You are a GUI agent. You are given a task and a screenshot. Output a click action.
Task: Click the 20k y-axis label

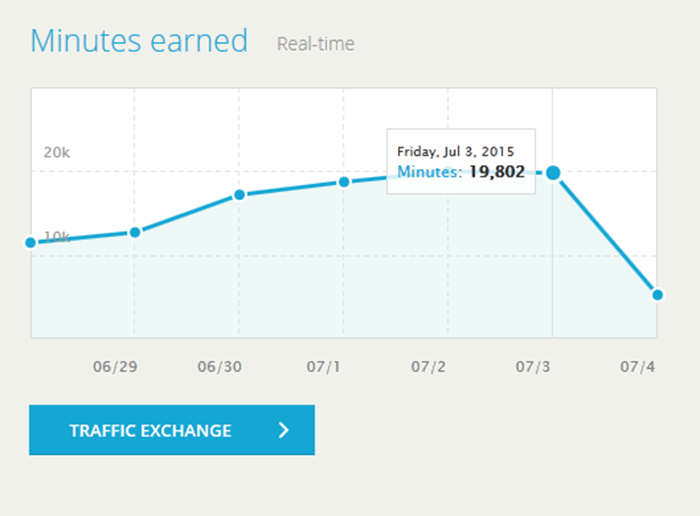pos(56,152)
